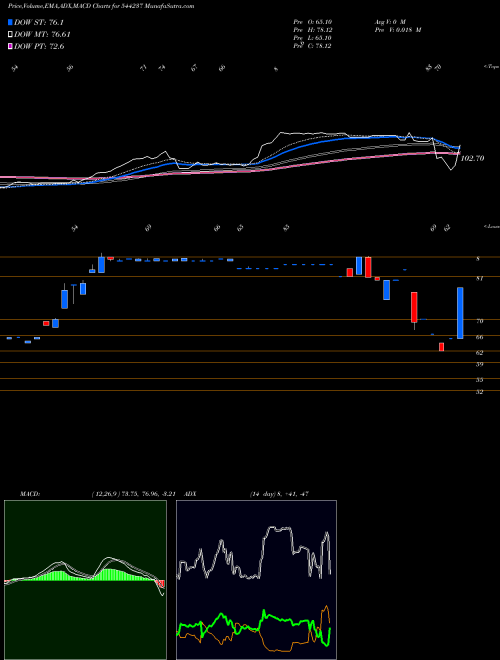Image resolution: width=500 pixels, height=660 pixels.
Task: Select the 'DOW PT: 72.6' label
Action: 39,46
